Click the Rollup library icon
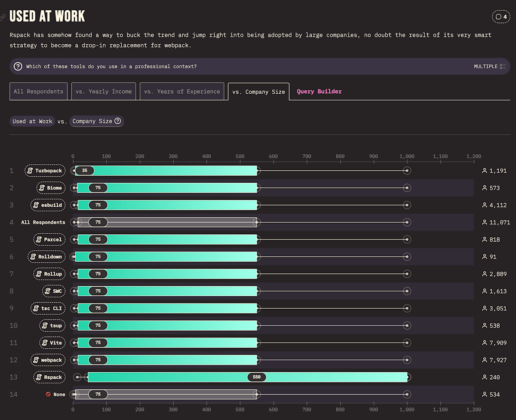The image size is (516, 420). (x=39, y=274)
